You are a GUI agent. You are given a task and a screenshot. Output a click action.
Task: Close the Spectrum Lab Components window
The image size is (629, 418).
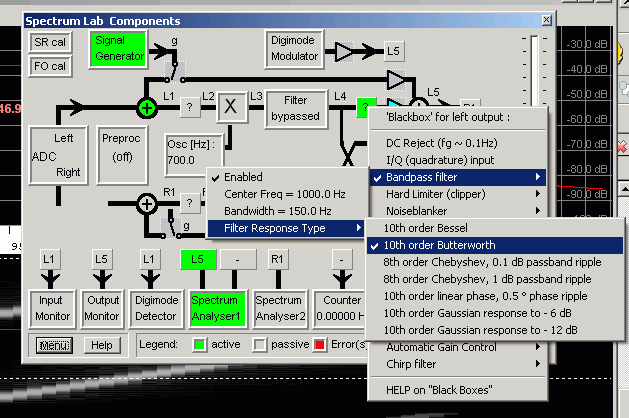tap(546, 20)
